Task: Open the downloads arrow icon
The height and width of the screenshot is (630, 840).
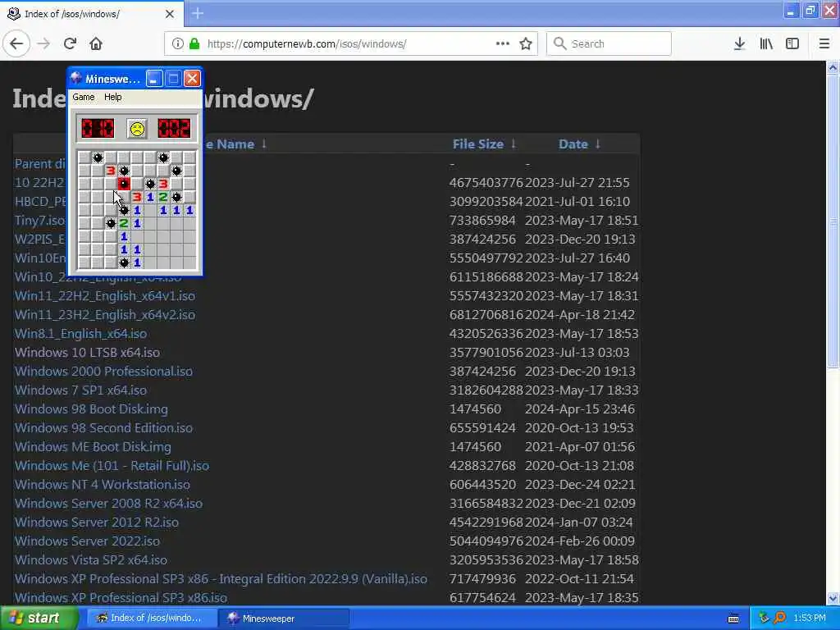Action: pos(739,43)
